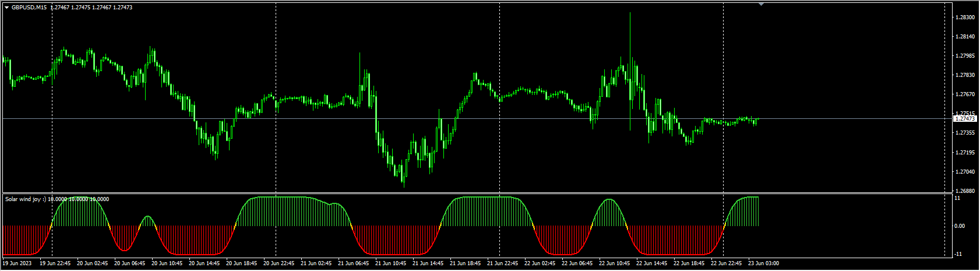Click the triangle arrow beside GBPUSD,M15

tap(6, 8)
